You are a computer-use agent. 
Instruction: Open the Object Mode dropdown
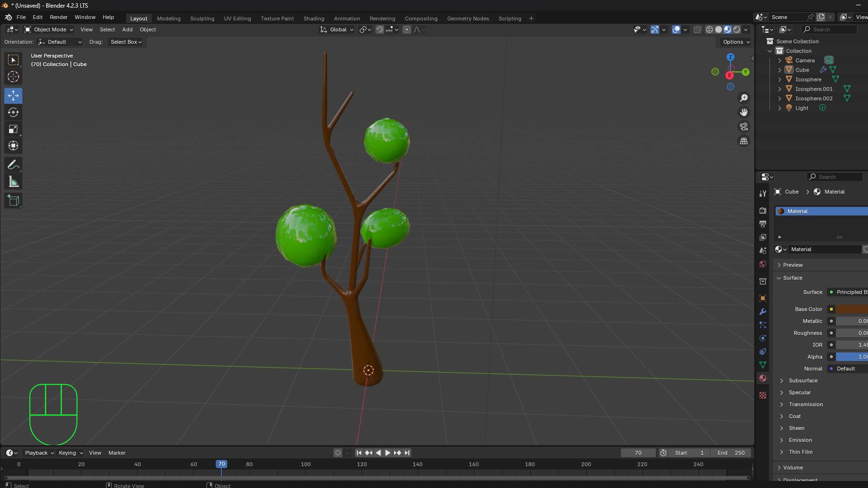tap(49, 29)
